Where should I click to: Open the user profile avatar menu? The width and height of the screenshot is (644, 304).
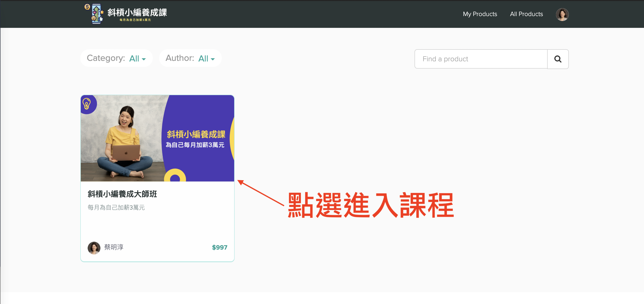(562, 14)
